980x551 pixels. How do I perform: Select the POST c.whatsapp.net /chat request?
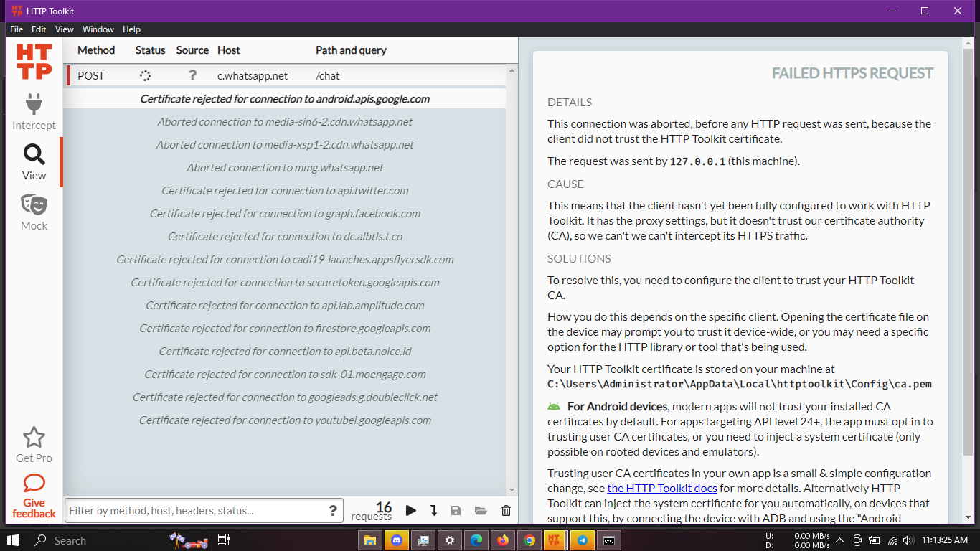point(286,75)
